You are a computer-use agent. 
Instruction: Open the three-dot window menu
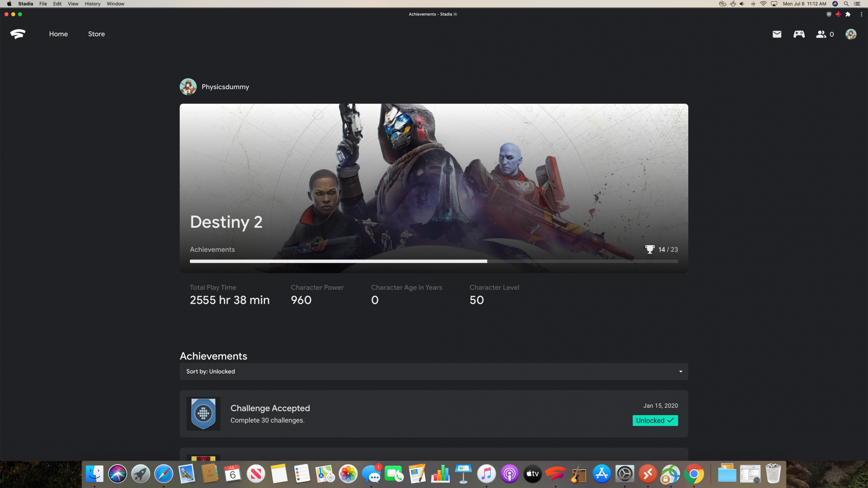point(861,14)
